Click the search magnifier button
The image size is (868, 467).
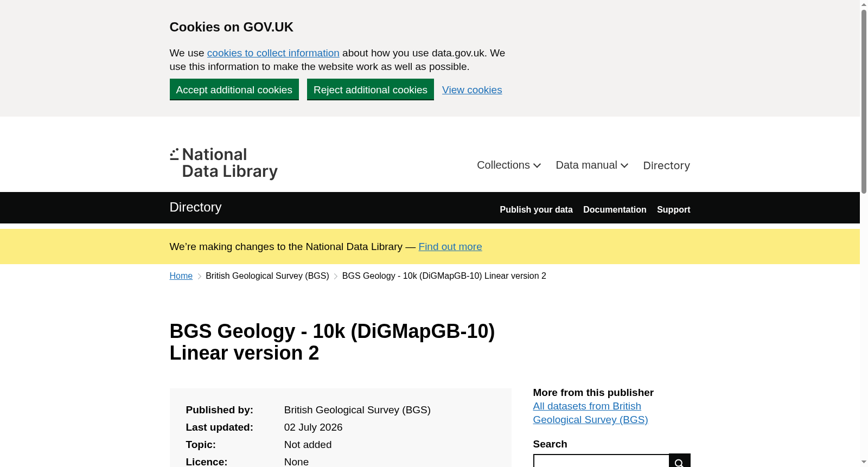tap(679, 460)
